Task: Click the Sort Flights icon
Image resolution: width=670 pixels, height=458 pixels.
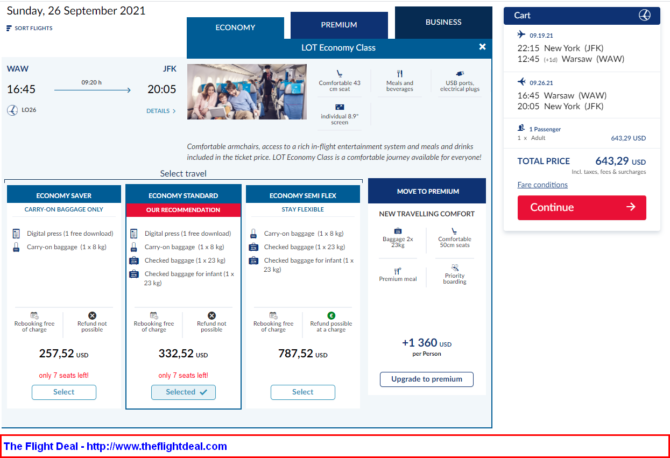Action: point(9,28)
